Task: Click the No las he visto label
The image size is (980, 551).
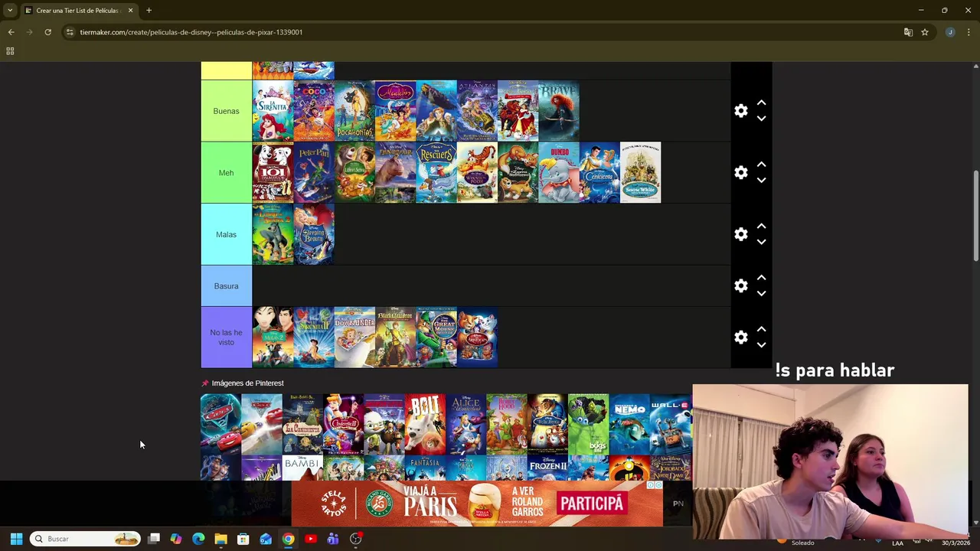Action: pos(226,337)
